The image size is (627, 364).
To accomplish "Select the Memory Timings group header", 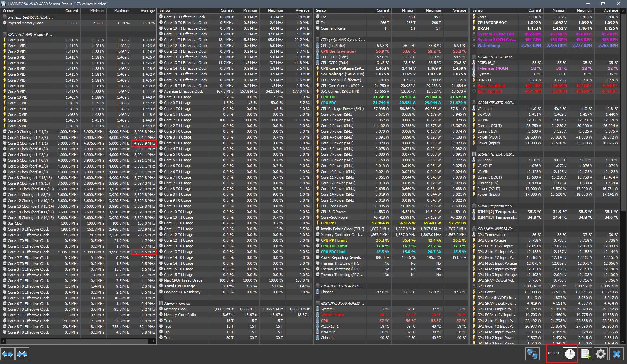I will pos(234,303).
